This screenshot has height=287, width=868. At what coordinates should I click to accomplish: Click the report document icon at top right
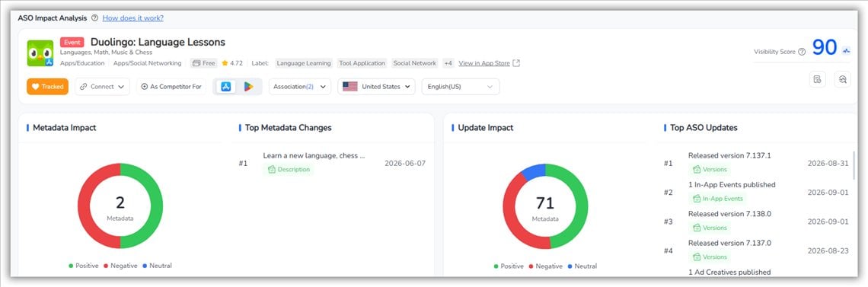(817, 80)
